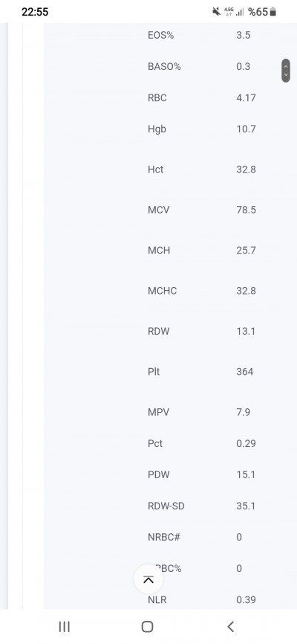Tap the status bar clock 22:55
This screenshot has height=644, width=297.
click(35, 12)
